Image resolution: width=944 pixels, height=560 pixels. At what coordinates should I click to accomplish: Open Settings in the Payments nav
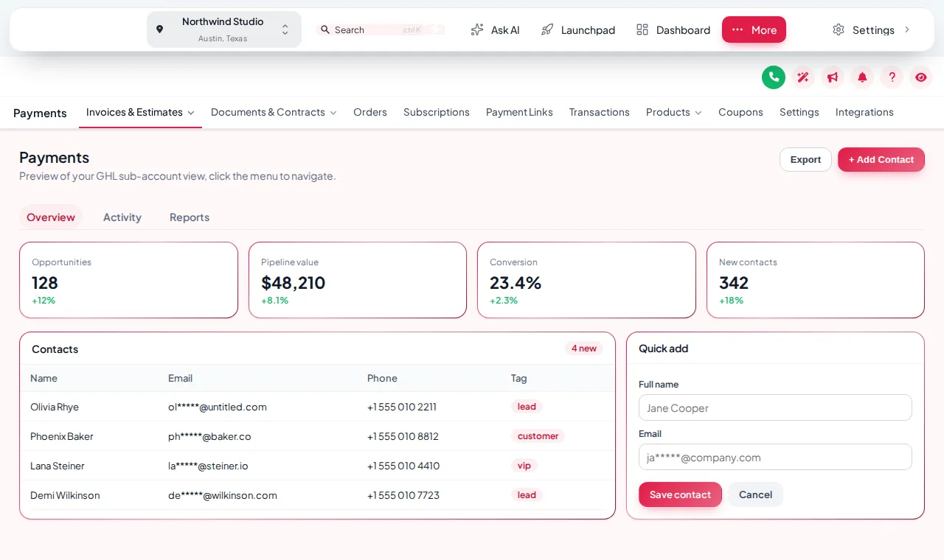click(x=799, y=112)
